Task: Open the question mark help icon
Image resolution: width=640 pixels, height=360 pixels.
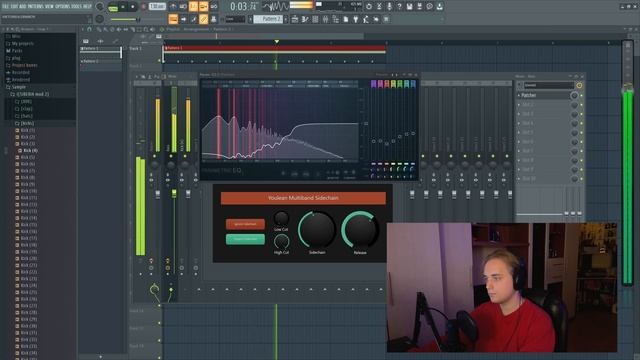Action: [x=399, y=7]
